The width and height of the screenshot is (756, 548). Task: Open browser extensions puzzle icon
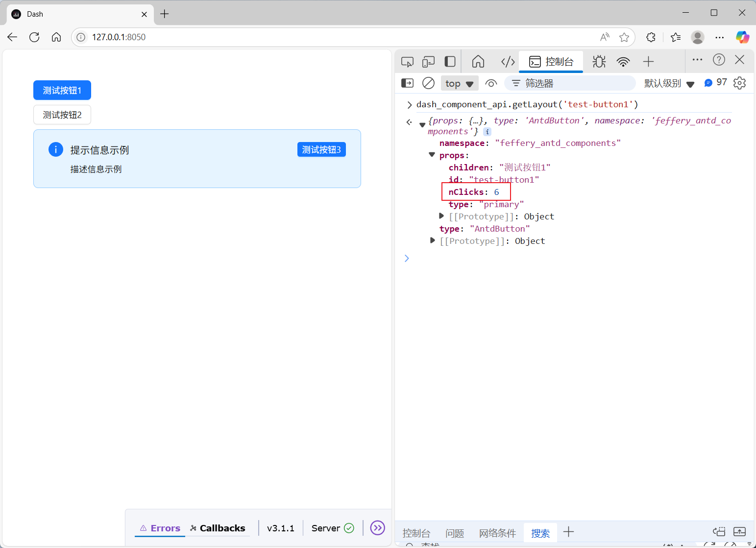pos(651,37)
